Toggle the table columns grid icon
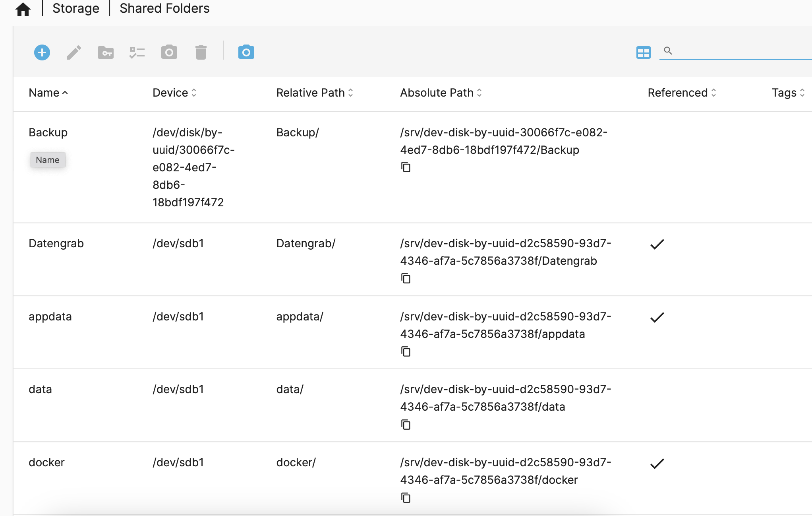The height and width of the screenshot is (516, 812). 643,52
